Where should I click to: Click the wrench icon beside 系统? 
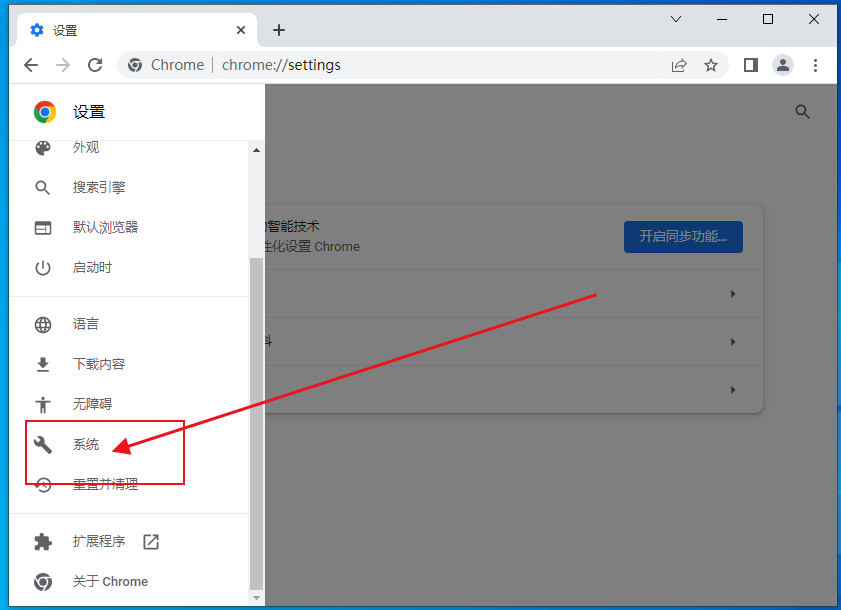[43, 445]
